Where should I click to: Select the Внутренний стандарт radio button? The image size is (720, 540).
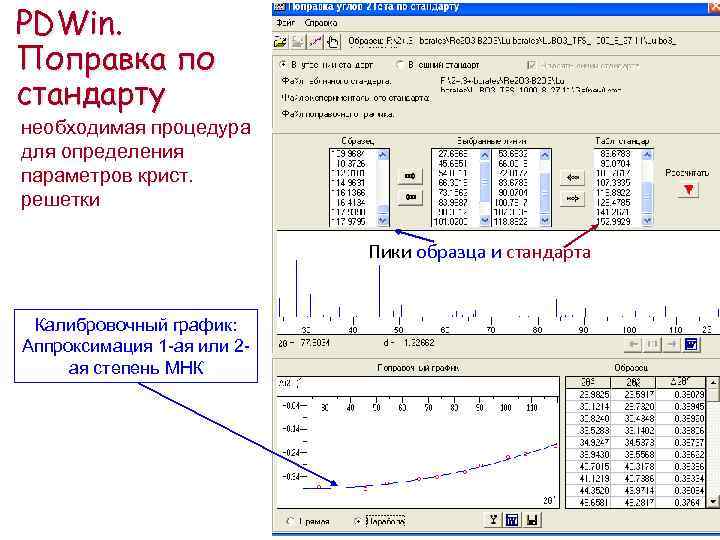pyautogui.click(x=283, y=65)
